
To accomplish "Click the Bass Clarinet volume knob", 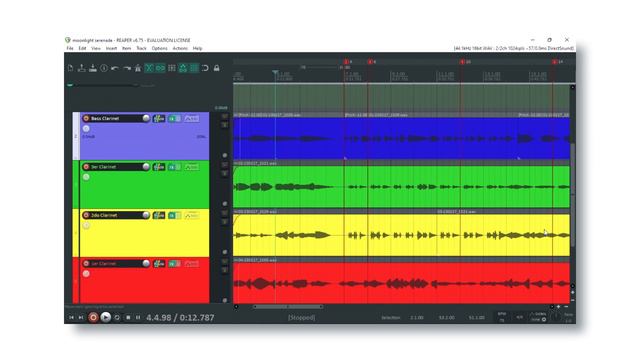I will pyautogui.click(x=146, y=118).
